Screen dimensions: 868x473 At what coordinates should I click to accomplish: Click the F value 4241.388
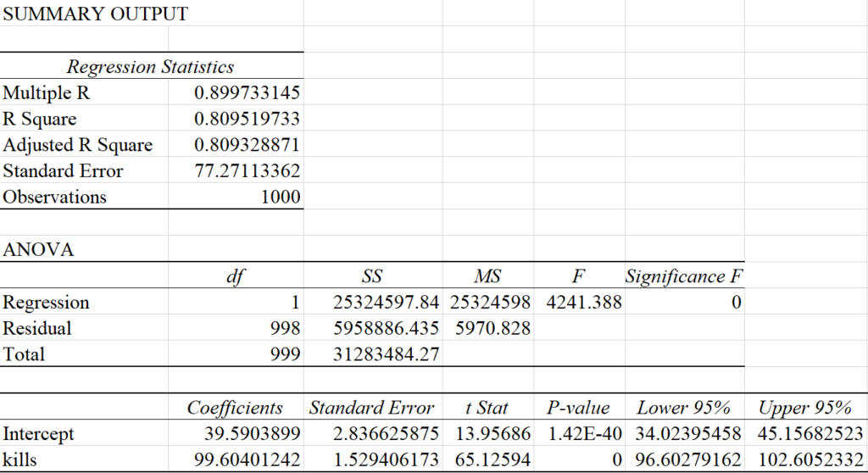pyautogui.click(x=583, y=303)
